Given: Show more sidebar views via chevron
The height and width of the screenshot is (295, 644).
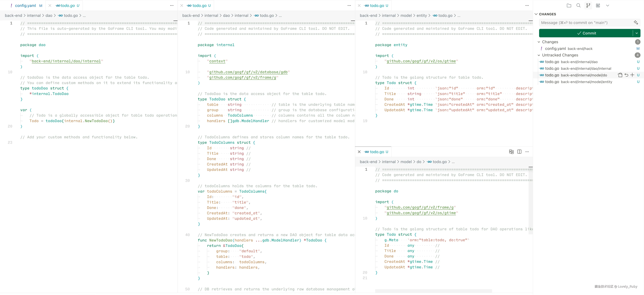Looking at the screenshot, I should pyautogui.click(x=608, y=6).
